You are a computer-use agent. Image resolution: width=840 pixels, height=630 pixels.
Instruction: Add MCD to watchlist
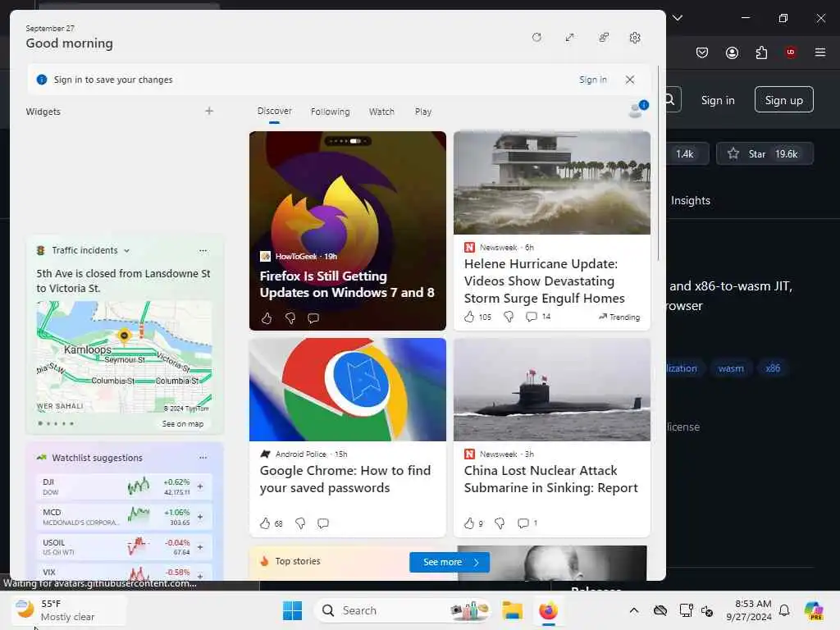point(200,517)
